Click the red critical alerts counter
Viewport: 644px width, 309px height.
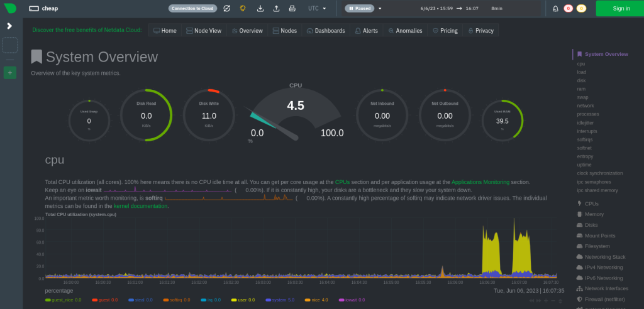tap(569, 8)
